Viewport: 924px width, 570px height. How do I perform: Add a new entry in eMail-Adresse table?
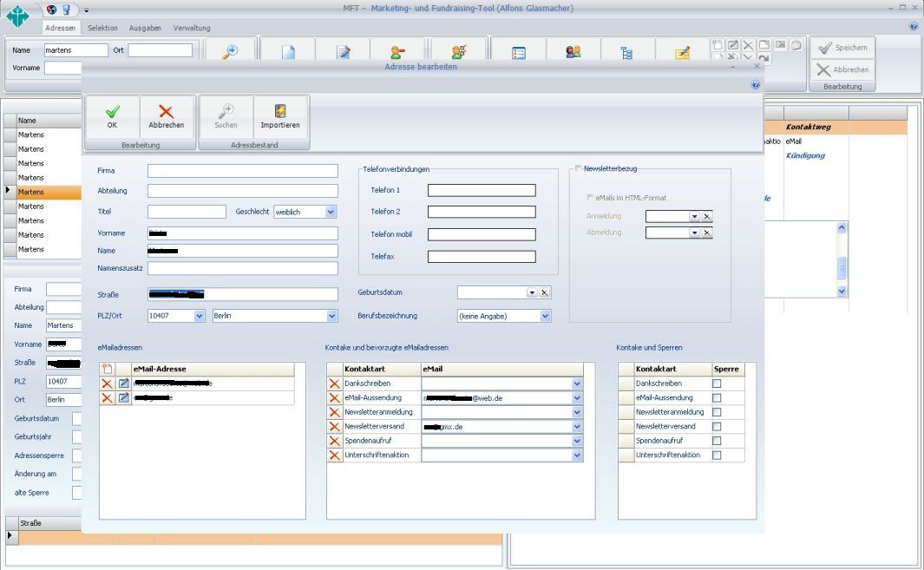point(107,369)
